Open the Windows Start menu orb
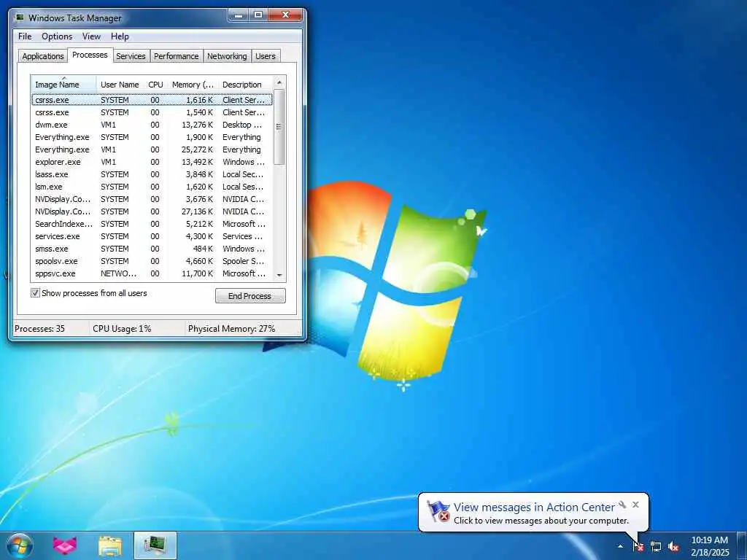The image size is (747, 560). (20, 545)
